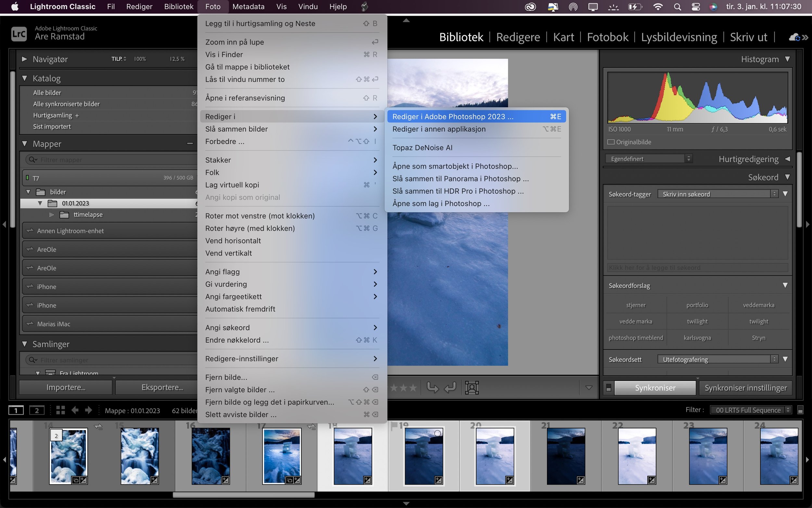Click the search icon in Filtrer mapper
The image size is (812, 508).
[x=32, y=160]
